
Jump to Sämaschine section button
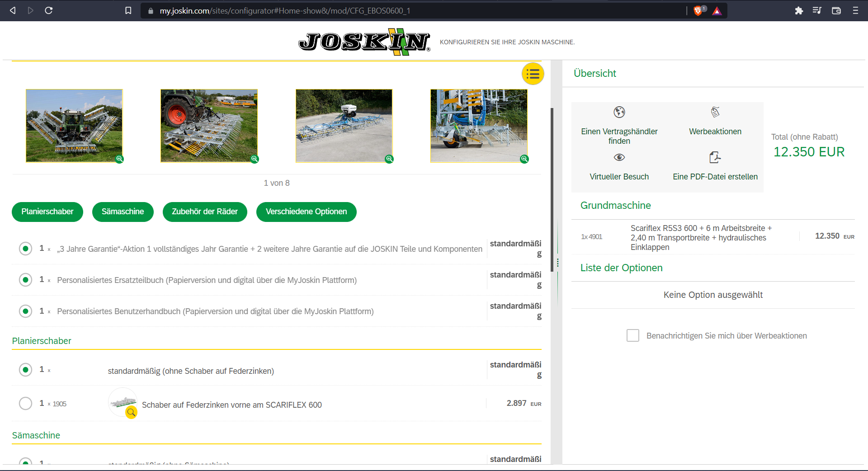(123, 212)
